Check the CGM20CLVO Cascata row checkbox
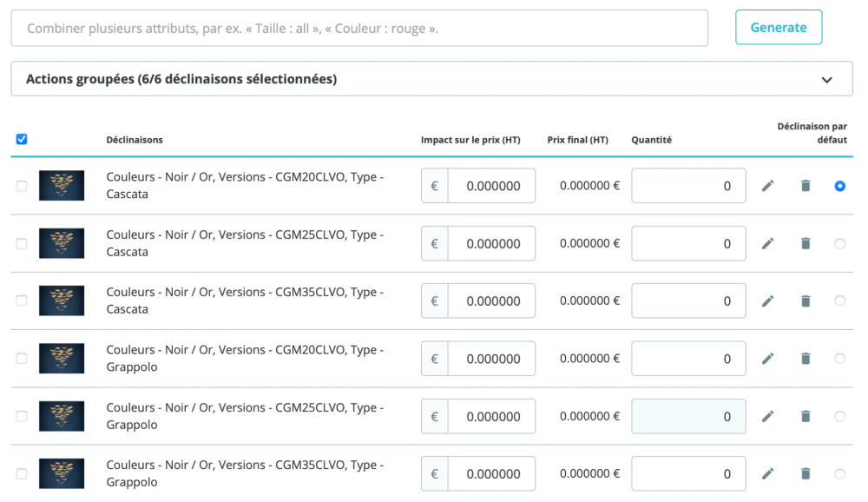The width and height of the screenshot is (868, 502). coord(22,186)
